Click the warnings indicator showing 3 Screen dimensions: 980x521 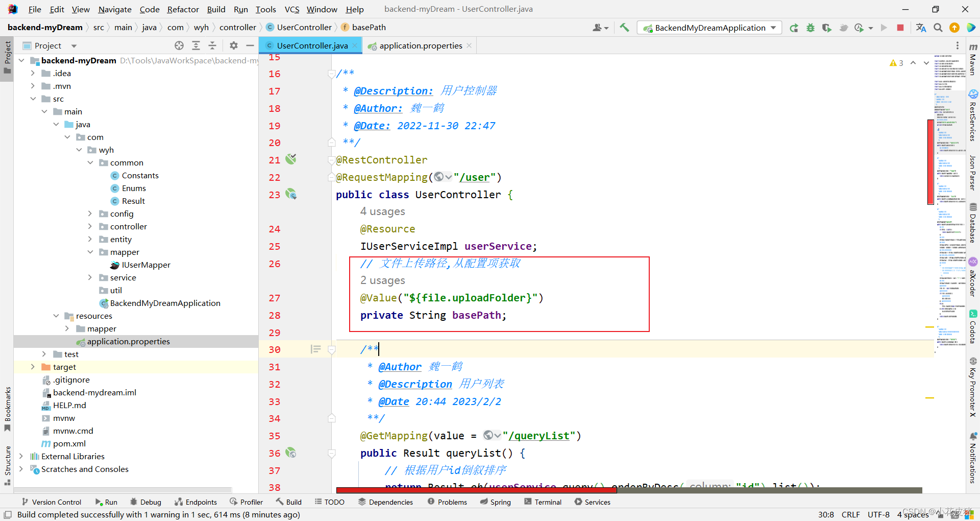point(896,63)
